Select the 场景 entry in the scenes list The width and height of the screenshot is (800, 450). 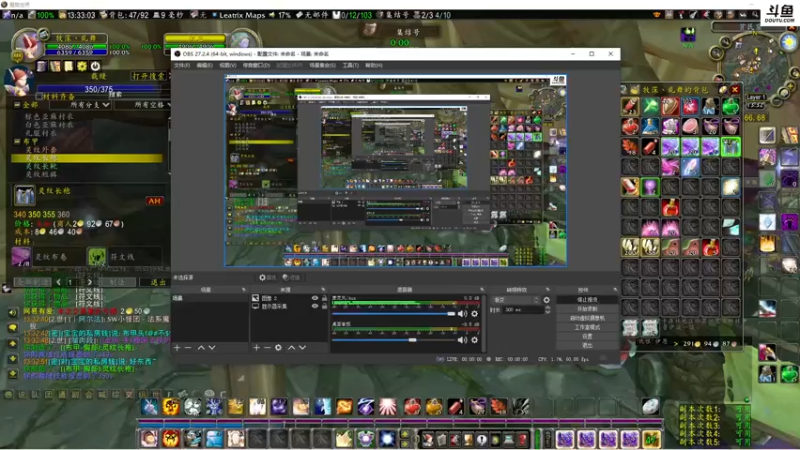click(x=210, y=298)
